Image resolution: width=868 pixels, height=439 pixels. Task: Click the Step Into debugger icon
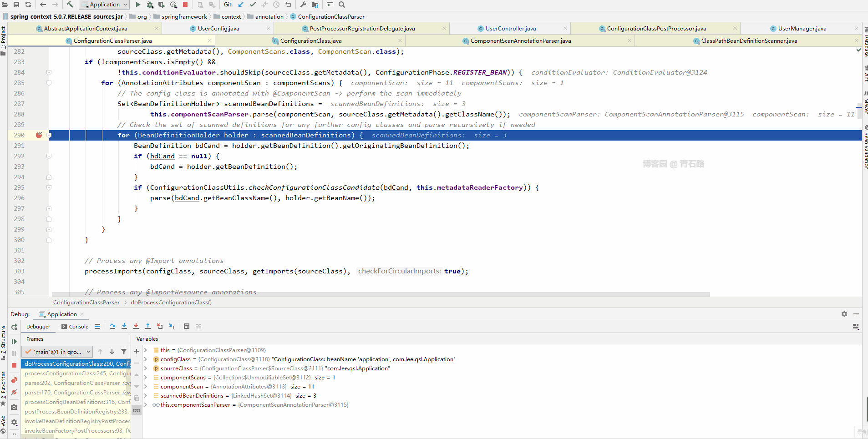(x=124, y=326)
